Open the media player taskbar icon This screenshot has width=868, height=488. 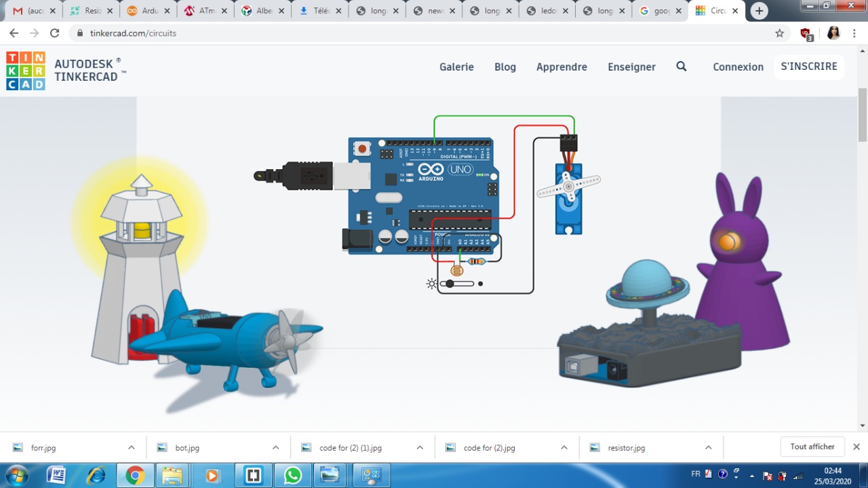click(x=212, y=475)
